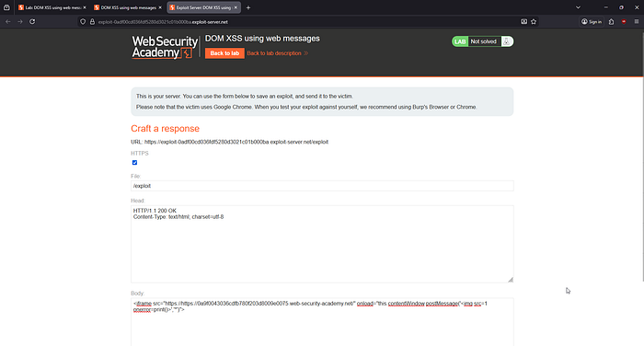Click the File input containing /exploit
Image resolution: width=644 pixels, height=346 pixels.
point(322,186)
